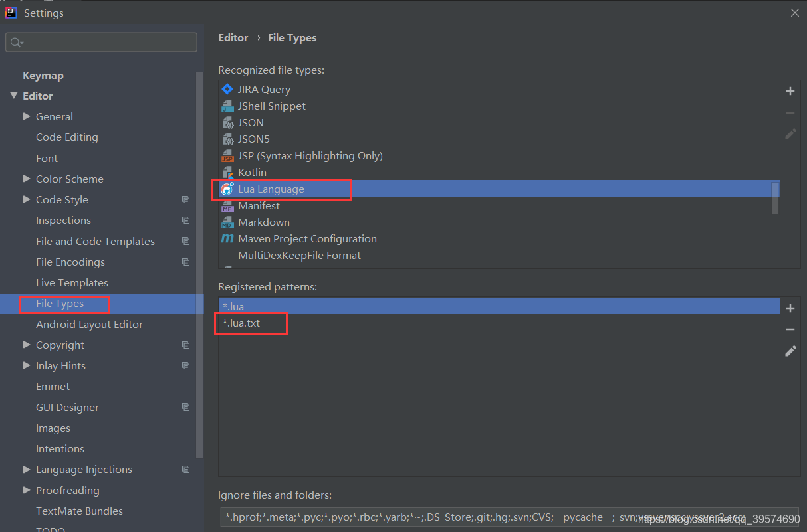Click the Manifest file type icon
Image resolution: width=807 pixels, height=532 pixels.
[x=227, y=205]
